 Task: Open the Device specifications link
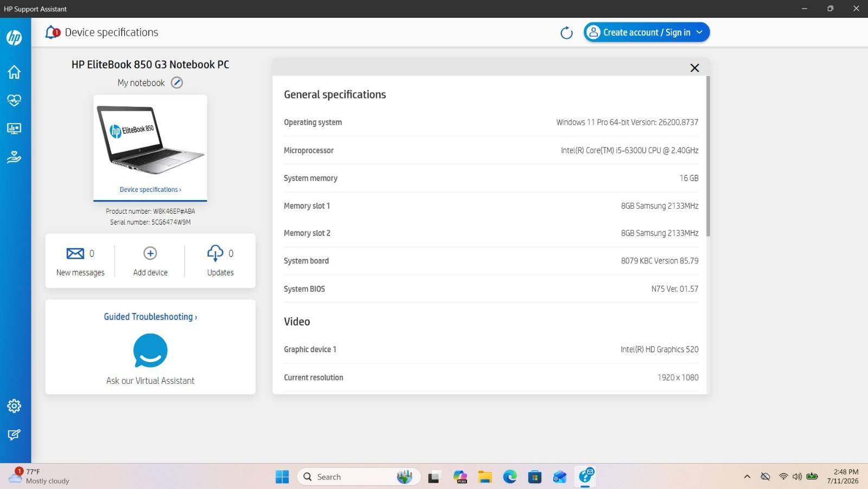(150, 190)
